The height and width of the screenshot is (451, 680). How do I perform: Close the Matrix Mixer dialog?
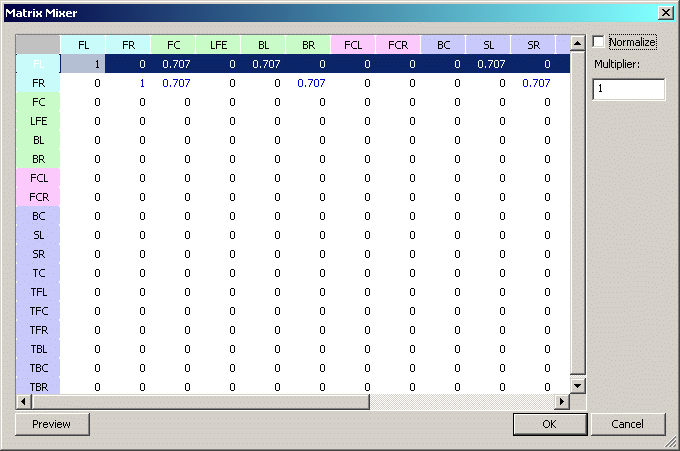pyautogui.click(x=666, y=13)
